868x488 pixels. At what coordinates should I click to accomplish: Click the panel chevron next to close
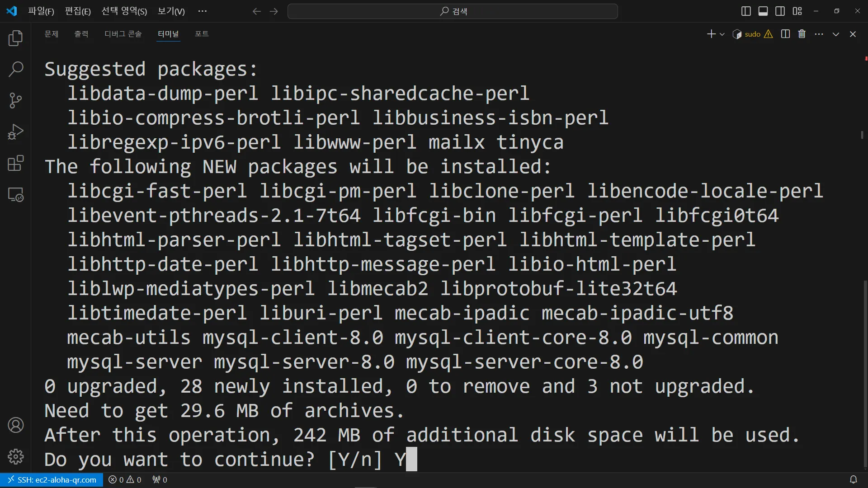point(835,34)
